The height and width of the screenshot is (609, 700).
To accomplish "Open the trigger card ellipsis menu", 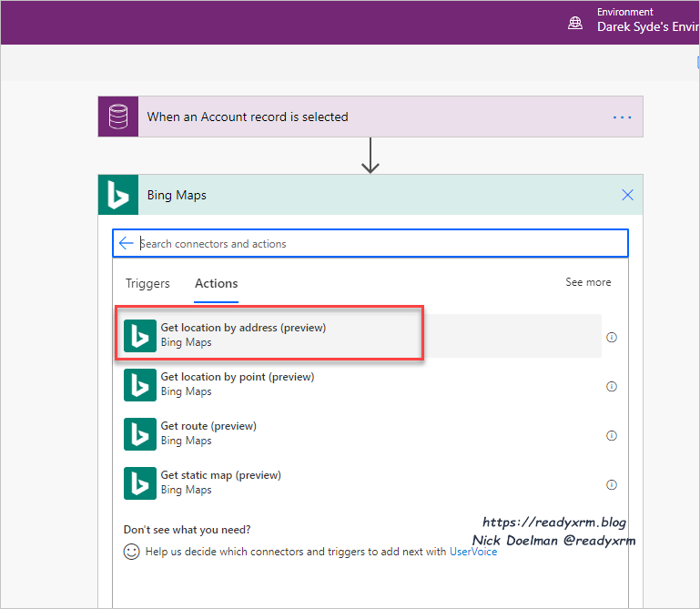I will coord(622,117).
